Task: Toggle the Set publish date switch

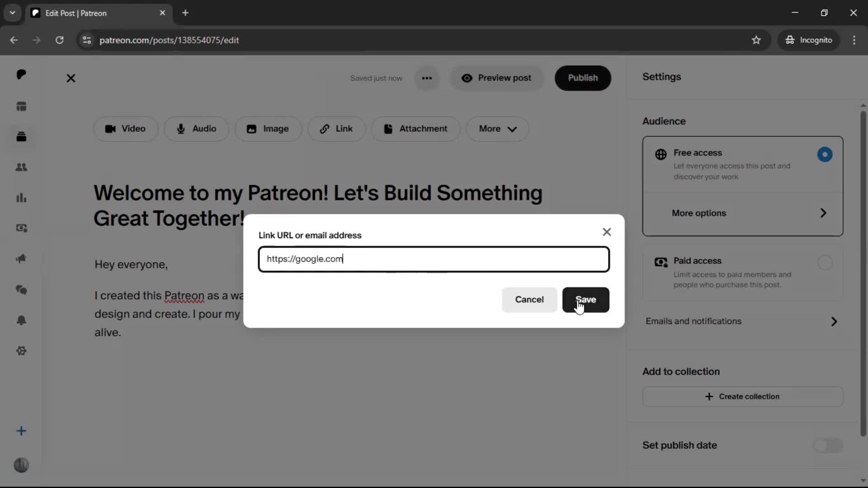Action: point(828,446)
